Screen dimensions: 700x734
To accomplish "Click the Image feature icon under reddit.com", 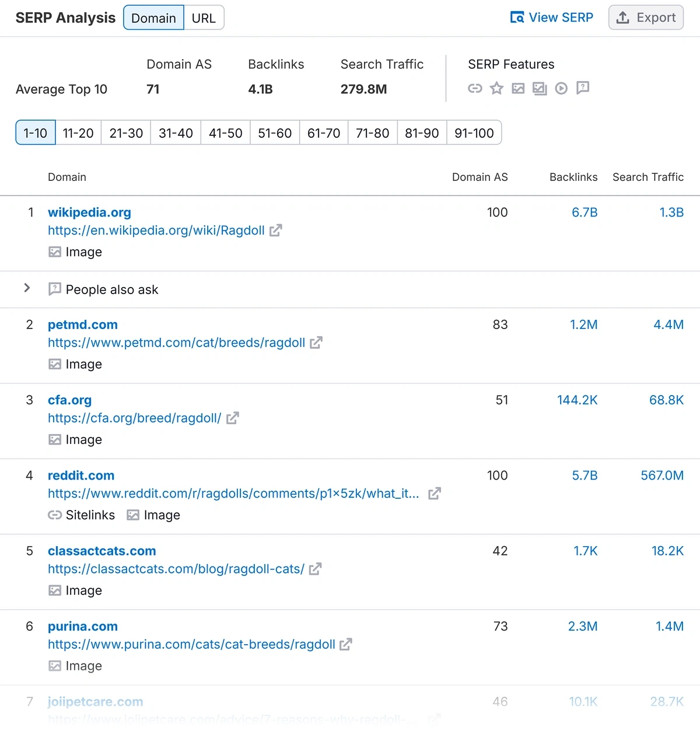I will click(133, 515).
